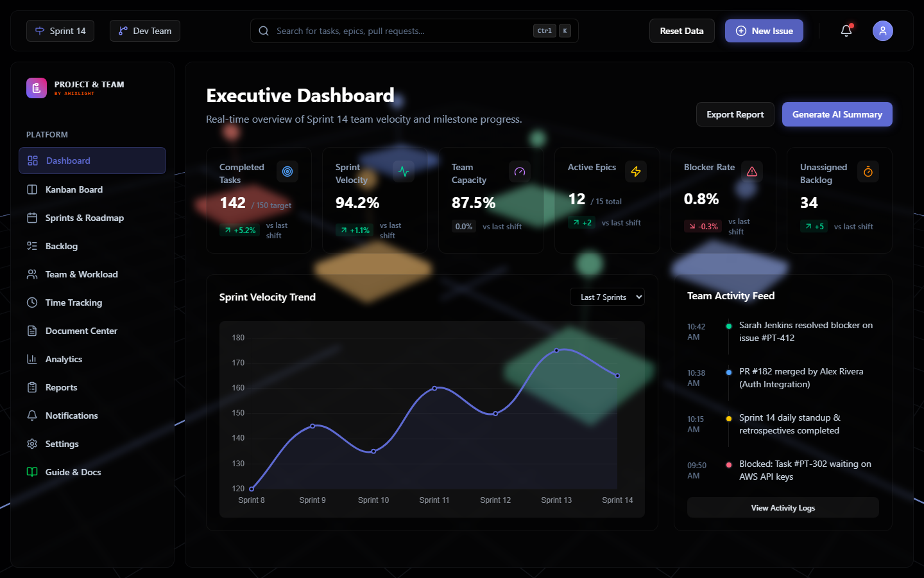Focus the tasks search field
The image size is (924, 578).
415,31
